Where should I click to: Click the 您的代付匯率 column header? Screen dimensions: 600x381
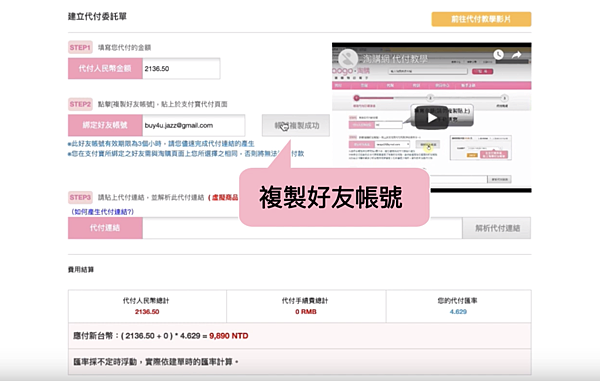point(458,301)
